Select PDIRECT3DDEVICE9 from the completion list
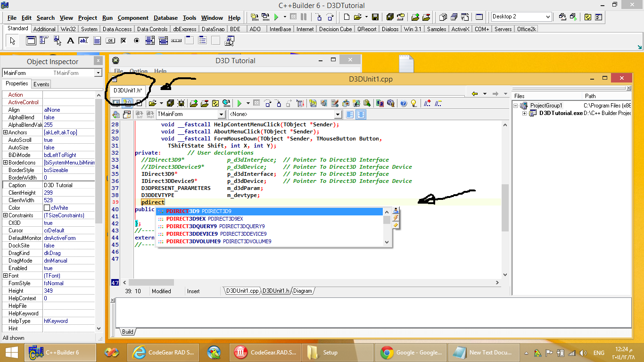The width and height of the screenshot is (644, 362). point(192,234)
